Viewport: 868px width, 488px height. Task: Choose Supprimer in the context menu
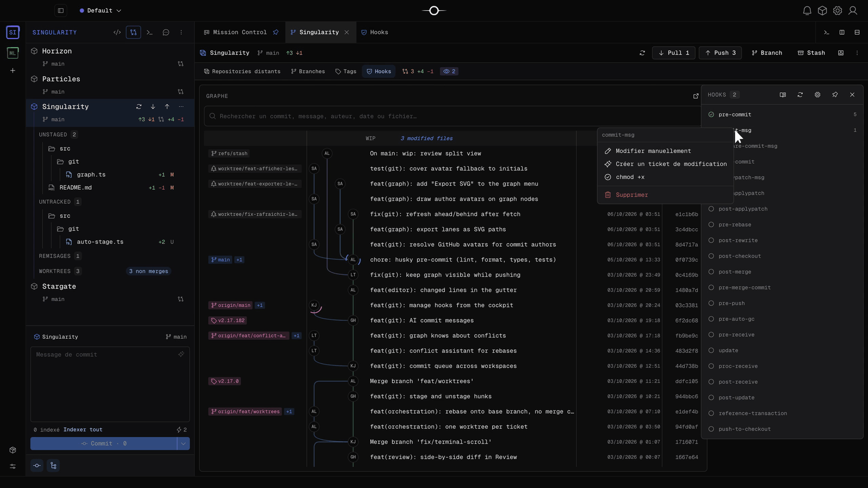coord(665,195)
